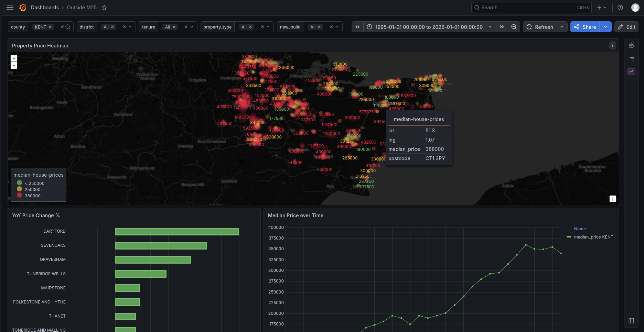Expand the plus menu chevron

tap(605, 8)
